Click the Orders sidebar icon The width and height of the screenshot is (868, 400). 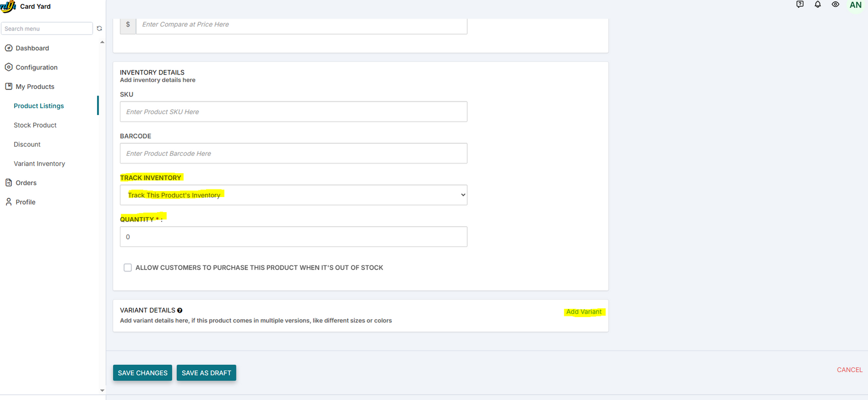coord(9,183)
